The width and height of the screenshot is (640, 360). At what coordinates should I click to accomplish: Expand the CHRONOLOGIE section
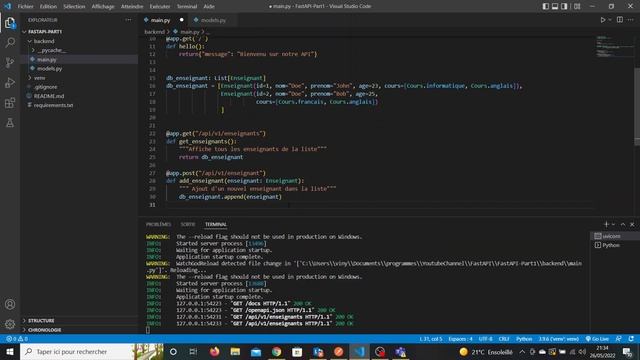80,330
